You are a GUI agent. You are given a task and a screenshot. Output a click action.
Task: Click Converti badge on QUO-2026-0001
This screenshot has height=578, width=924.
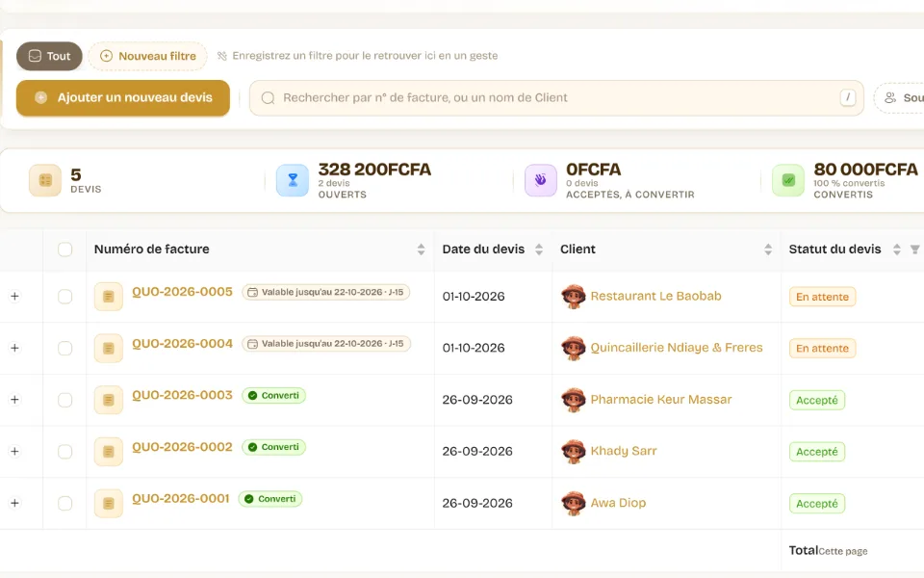coord(269,499)
